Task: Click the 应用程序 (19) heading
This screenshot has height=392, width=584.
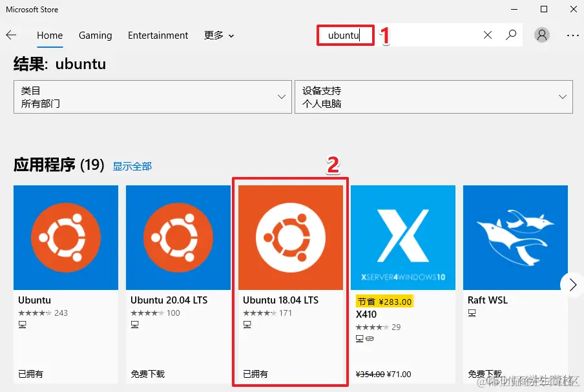Action: pyautogui.click(x=59, y=165)
